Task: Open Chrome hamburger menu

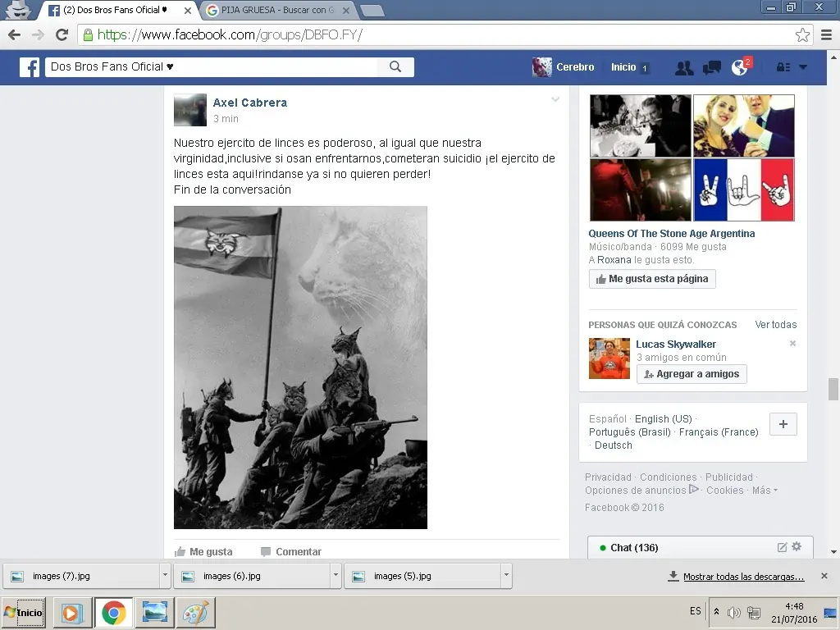Action: (x=827, y=34)
